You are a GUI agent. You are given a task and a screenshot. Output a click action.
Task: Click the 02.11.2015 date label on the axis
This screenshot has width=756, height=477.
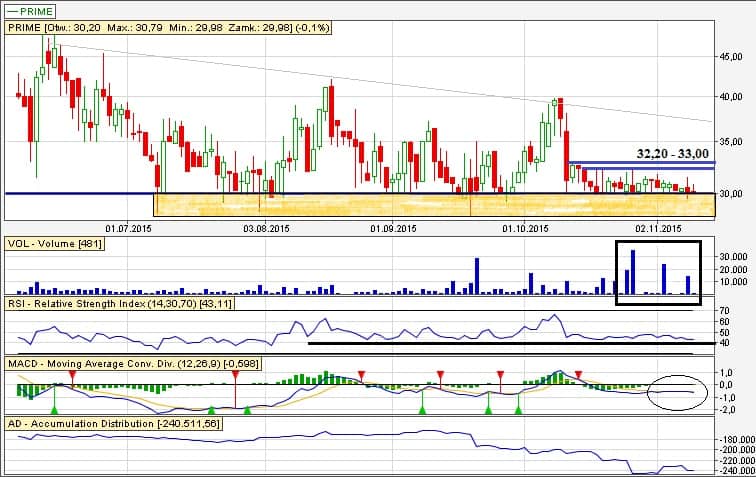click(658, 228)
